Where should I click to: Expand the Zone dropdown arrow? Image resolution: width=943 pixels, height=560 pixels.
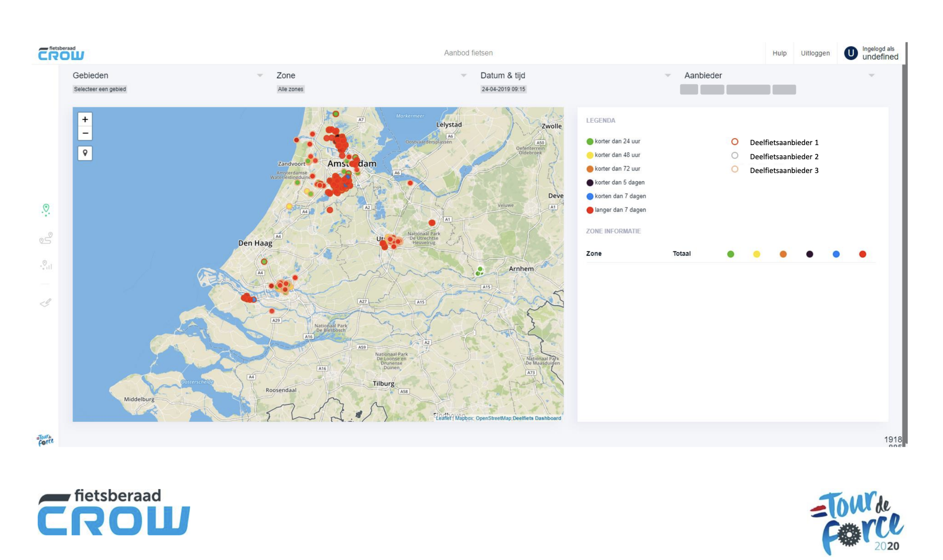click(x=463, y=75)
